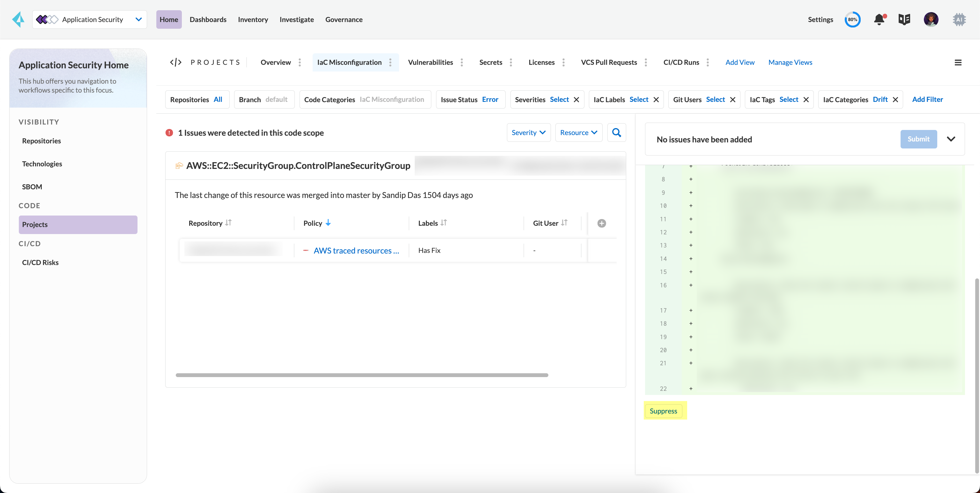
Task: Open the Severity grouping dropdown
Action: point(528,133)
